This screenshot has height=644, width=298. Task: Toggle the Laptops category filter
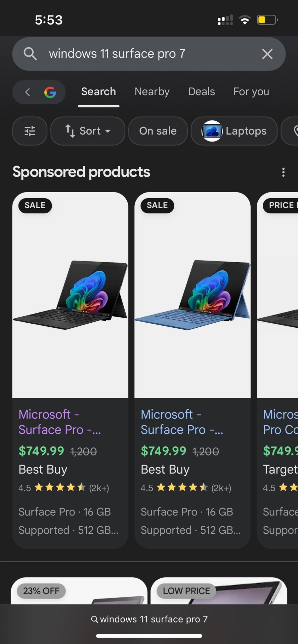[x=234, y=131]
